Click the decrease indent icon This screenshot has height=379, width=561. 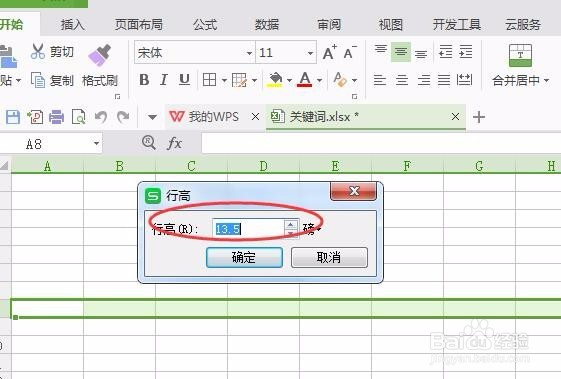tap(446, 52)
